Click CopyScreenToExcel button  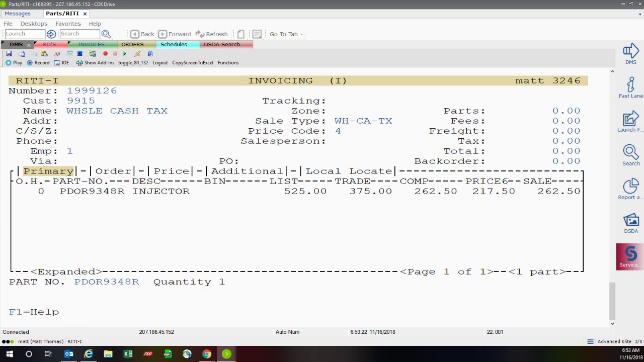pos(193,63)
